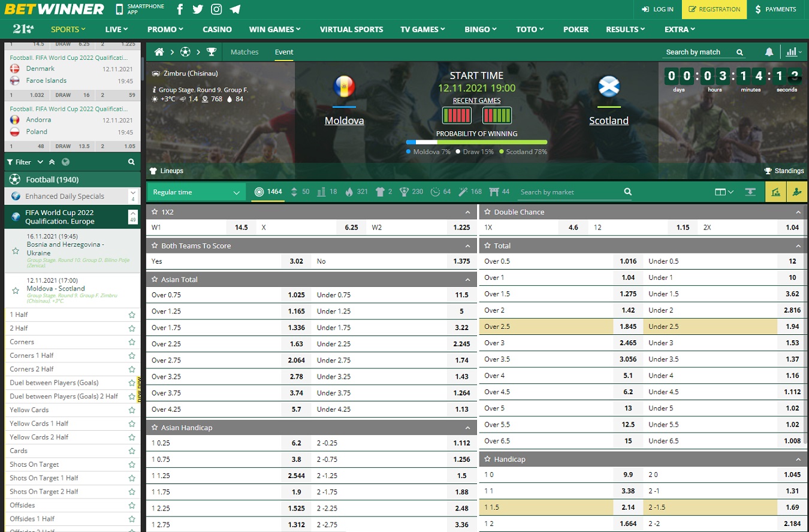Screen dimensions: 809x532
Task: Select the corner flag 168 markets filter
Action: pyautogui.click(x=470, y=192)
